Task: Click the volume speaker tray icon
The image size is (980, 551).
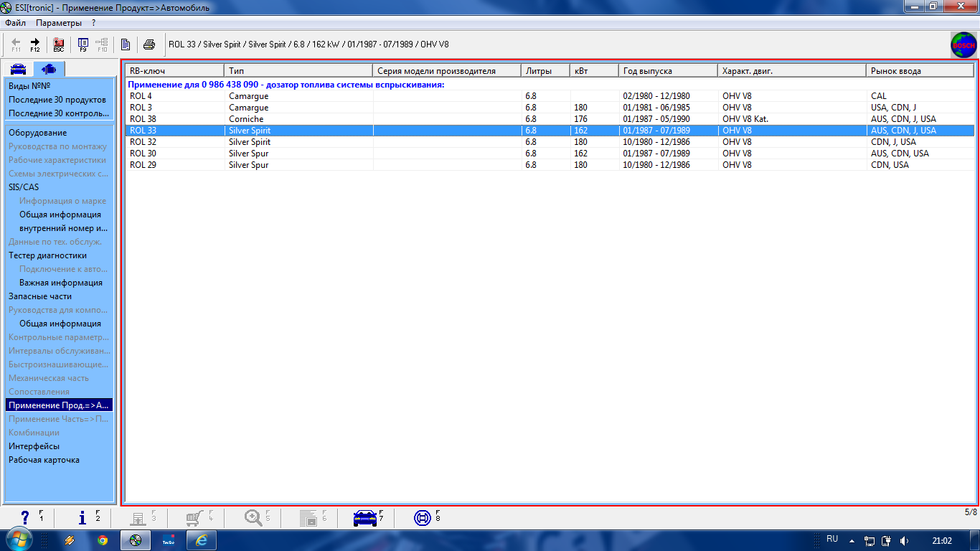Action: (x=904, y=541)
